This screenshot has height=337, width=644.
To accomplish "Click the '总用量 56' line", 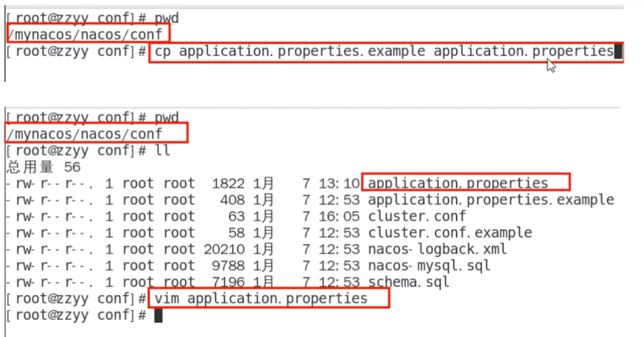I will 43,167.
